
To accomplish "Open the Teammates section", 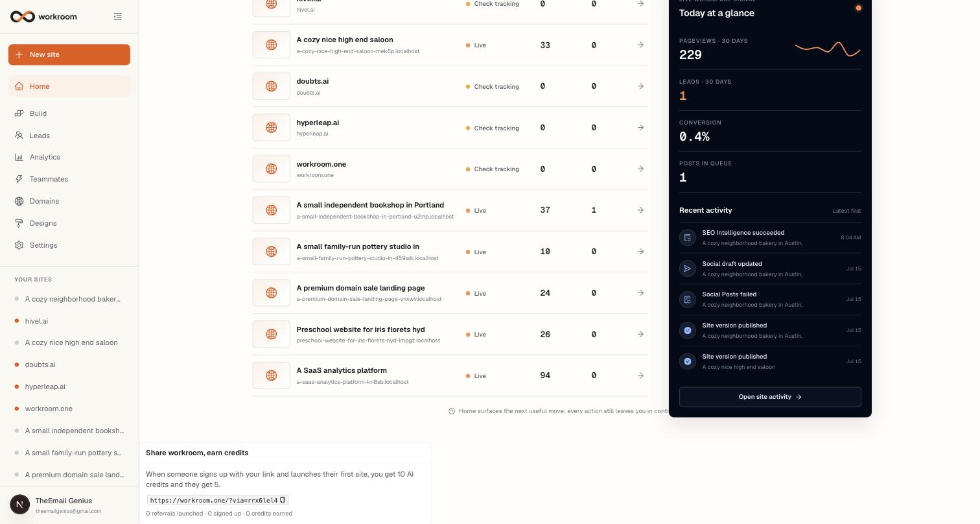I will (69, 179).
